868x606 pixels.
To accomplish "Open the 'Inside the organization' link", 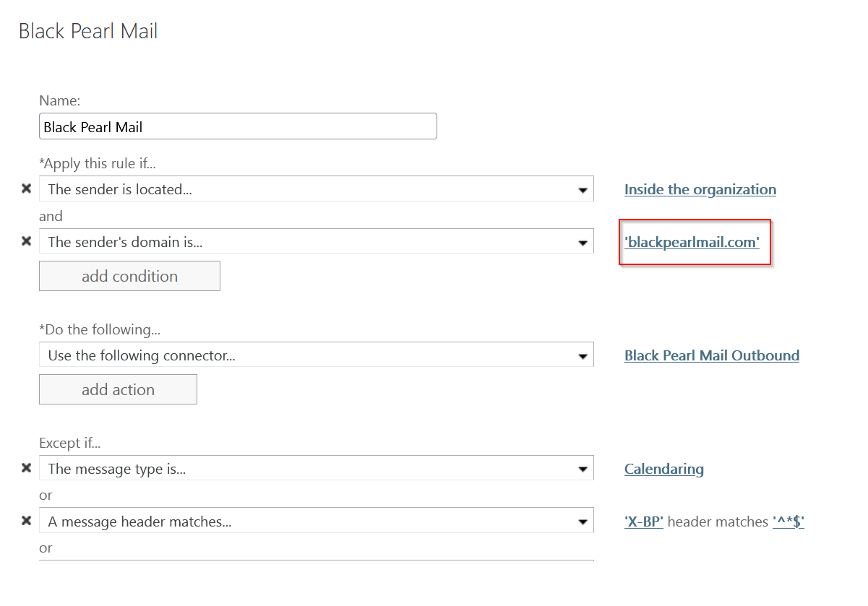I will click(700, 189).
